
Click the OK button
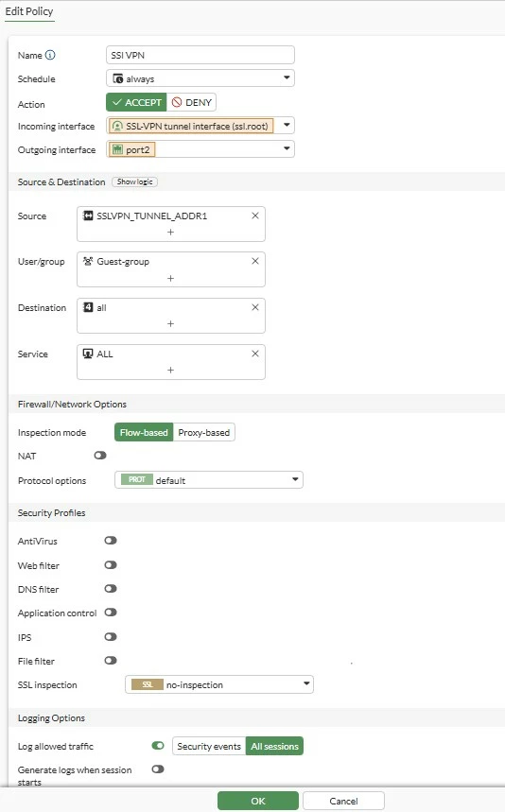(x=258, y=801)
